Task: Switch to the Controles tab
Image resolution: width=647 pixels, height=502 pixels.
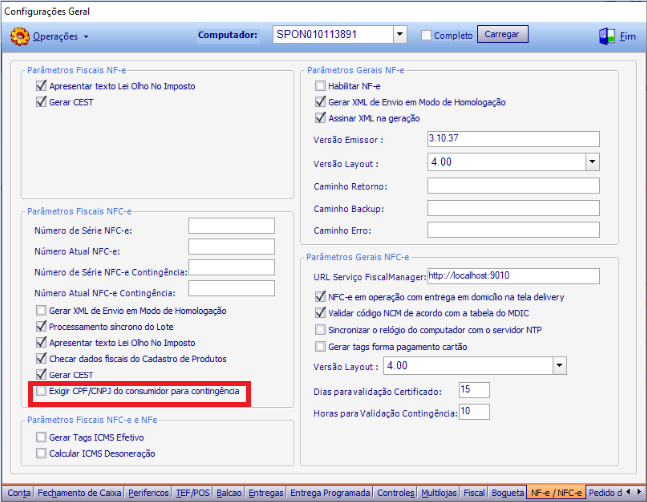Action: [x=396, y=493]
